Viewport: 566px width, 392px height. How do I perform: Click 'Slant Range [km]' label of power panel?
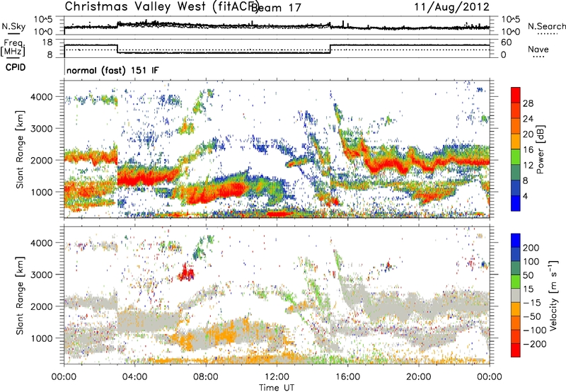(x=20, y=149)
